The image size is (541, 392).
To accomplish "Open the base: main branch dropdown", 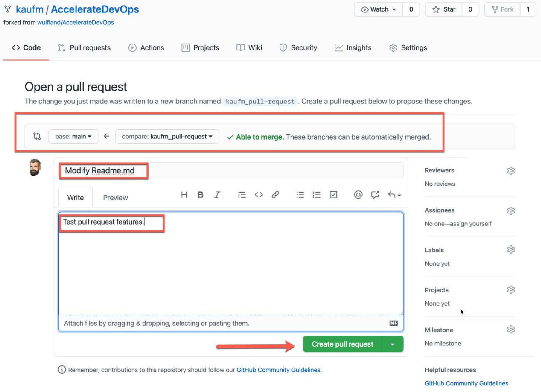I will 73,137.
